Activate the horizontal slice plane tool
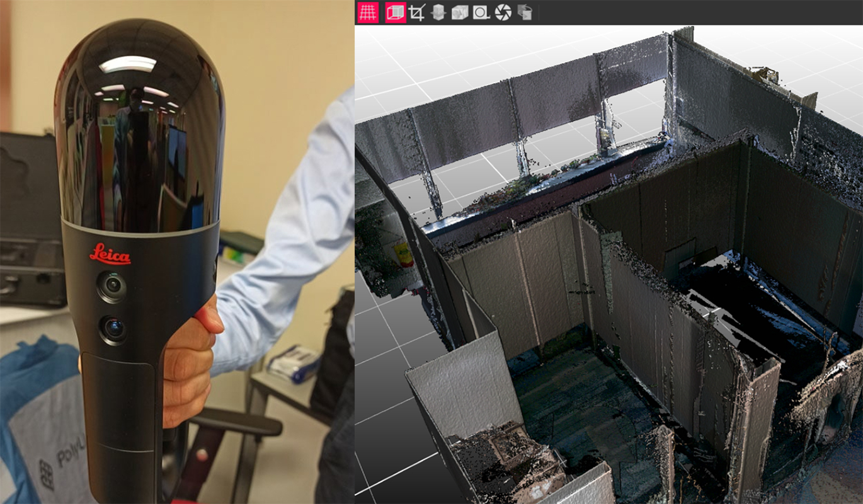Image resolution: width=863 pixels, height=504 pixels. click(x=438, y=12)
